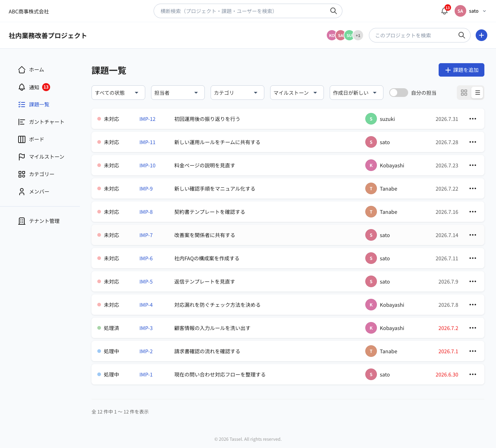Viewport: 496px width, 448px height.
Task: Toggle the 自分の担当 switch
Action: click(399, 93)
